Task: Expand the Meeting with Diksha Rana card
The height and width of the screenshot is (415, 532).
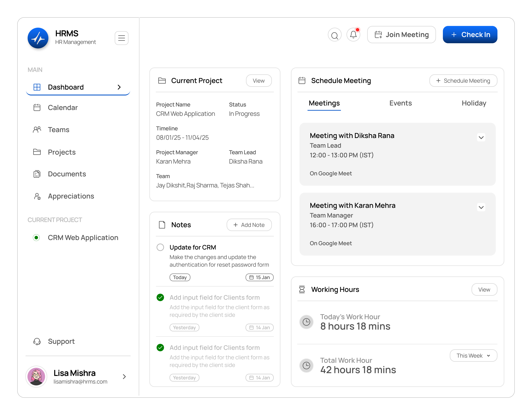Action: 481,137
